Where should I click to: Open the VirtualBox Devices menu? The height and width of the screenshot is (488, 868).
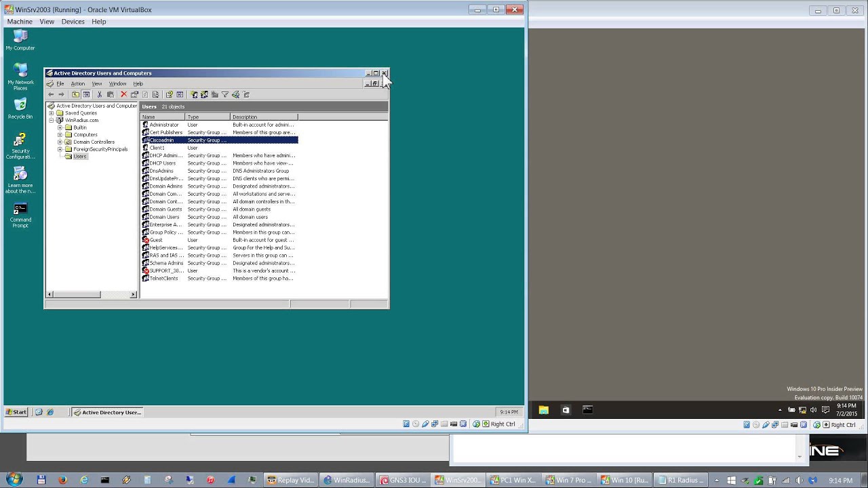[x=73, y=22]
